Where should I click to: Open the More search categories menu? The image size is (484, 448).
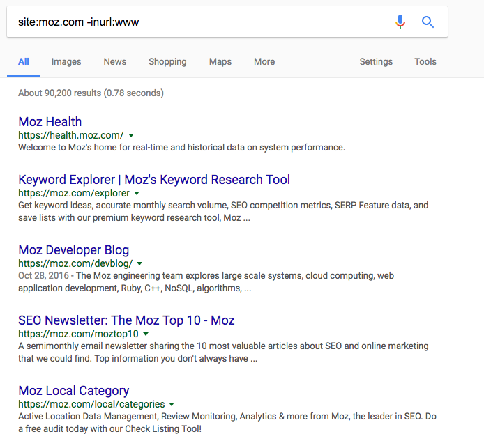click(264, 62)
